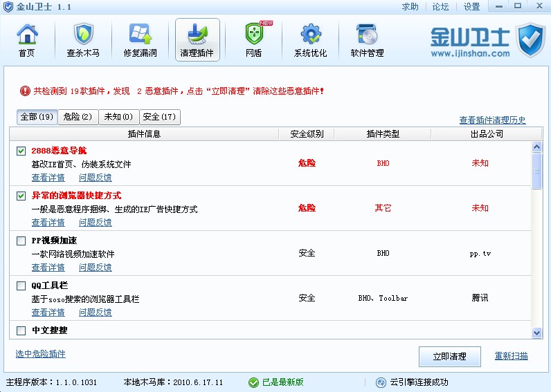The width and height of the screenshot is (551, 392).
Task: Click the QQ工具栏 plugin title
Action: point(50,286)
